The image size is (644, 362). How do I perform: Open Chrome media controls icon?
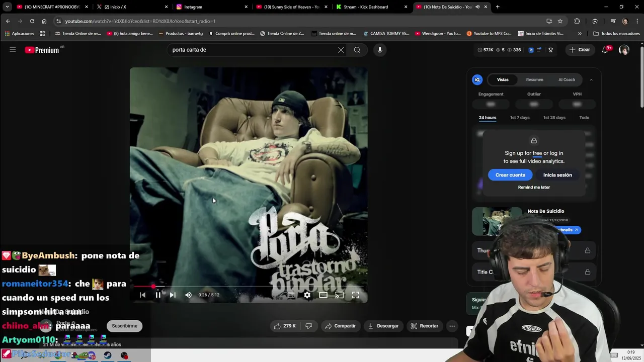pos(613,21)
